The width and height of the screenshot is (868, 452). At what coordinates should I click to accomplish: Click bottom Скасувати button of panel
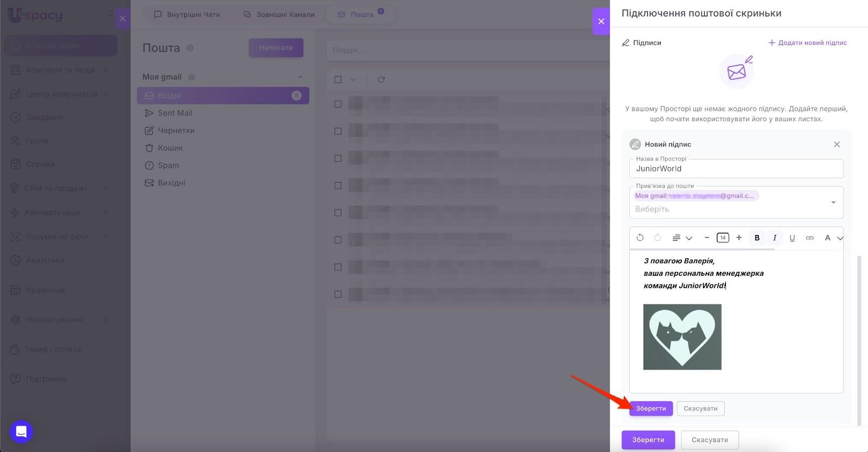pyautogui.click(x=710, y=440)
